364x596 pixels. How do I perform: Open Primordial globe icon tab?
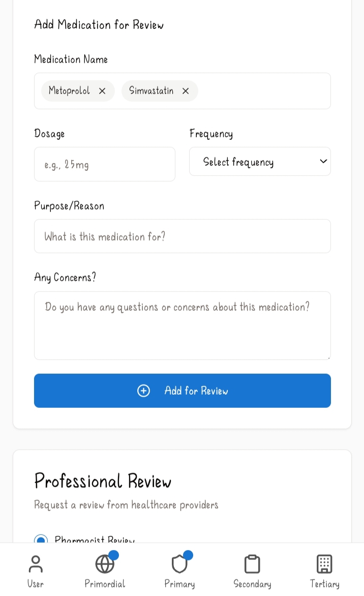pos(105,564)
